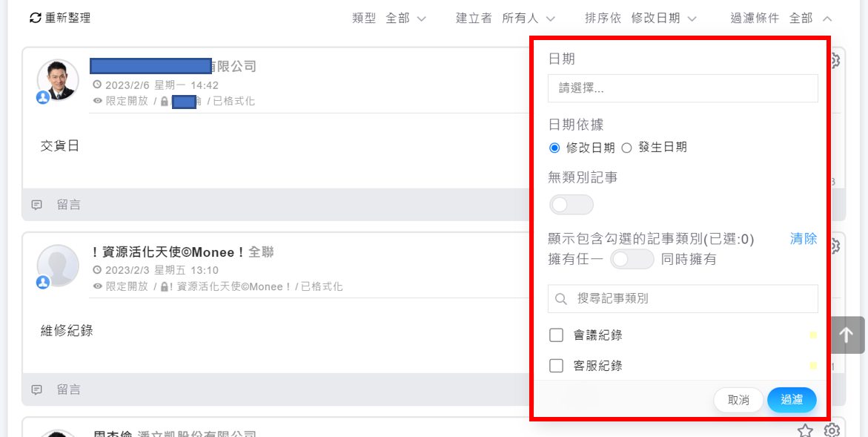
Task: Click the comment icon under 交貨日 post
Action: [x=37, y=205]
